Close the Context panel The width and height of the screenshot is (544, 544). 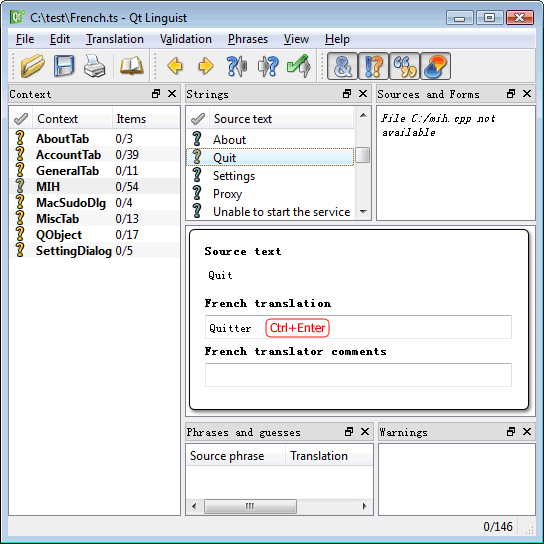tap(172, 94)
